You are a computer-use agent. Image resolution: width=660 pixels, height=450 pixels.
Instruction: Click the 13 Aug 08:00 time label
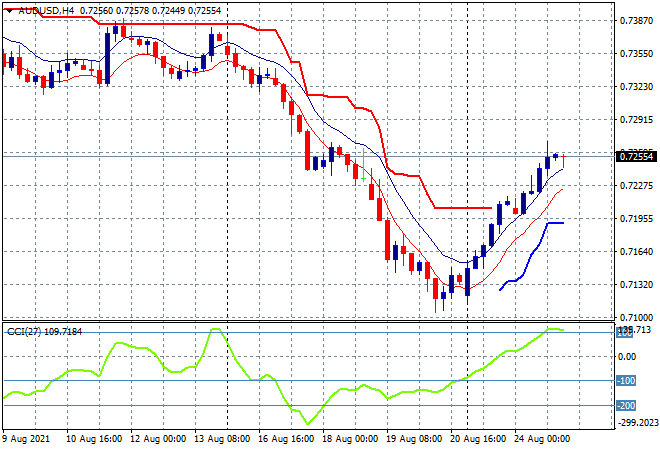click(x=222, y=439)
